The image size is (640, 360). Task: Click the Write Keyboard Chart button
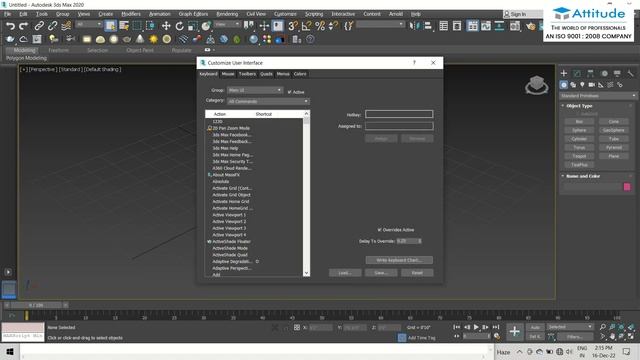399,260
